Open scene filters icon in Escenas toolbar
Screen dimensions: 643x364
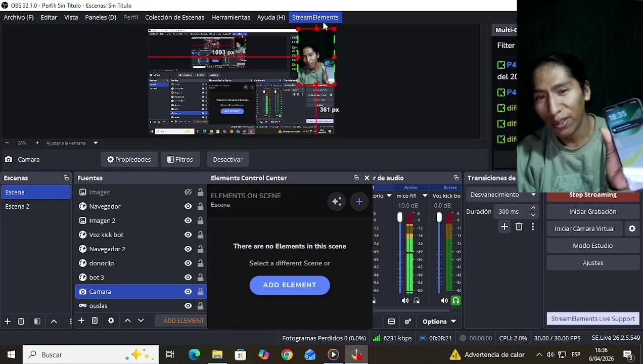click(x=37, y=322)
